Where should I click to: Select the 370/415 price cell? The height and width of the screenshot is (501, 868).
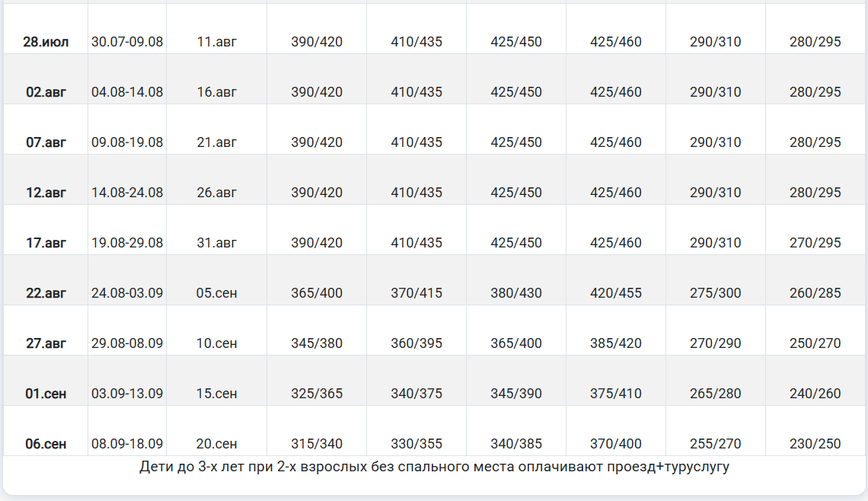pyautogui.click(x=416, y=293)
